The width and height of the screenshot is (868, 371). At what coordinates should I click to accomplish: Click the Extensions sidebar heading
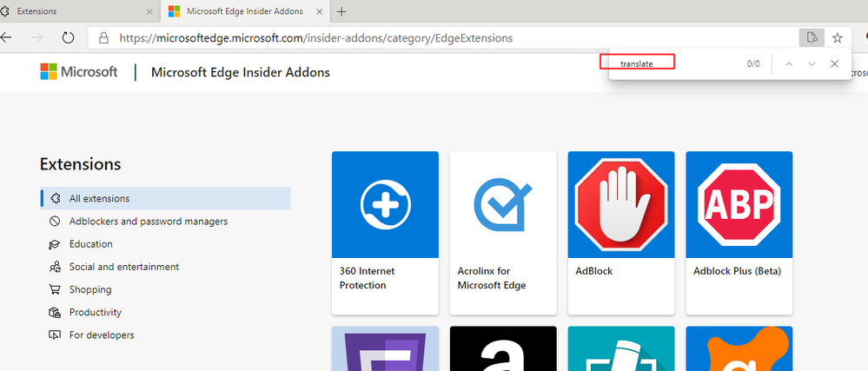click(80, 164)
